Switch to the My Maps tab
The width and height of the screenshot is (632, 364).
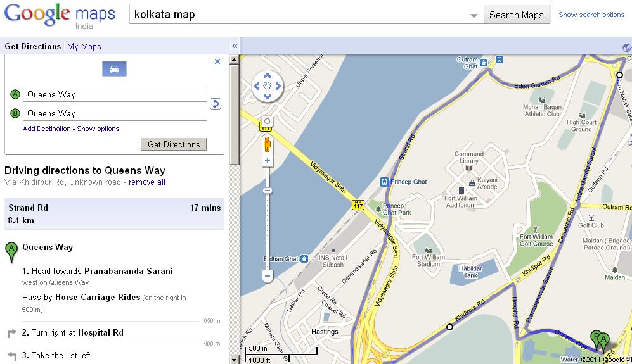click(84, 46)
